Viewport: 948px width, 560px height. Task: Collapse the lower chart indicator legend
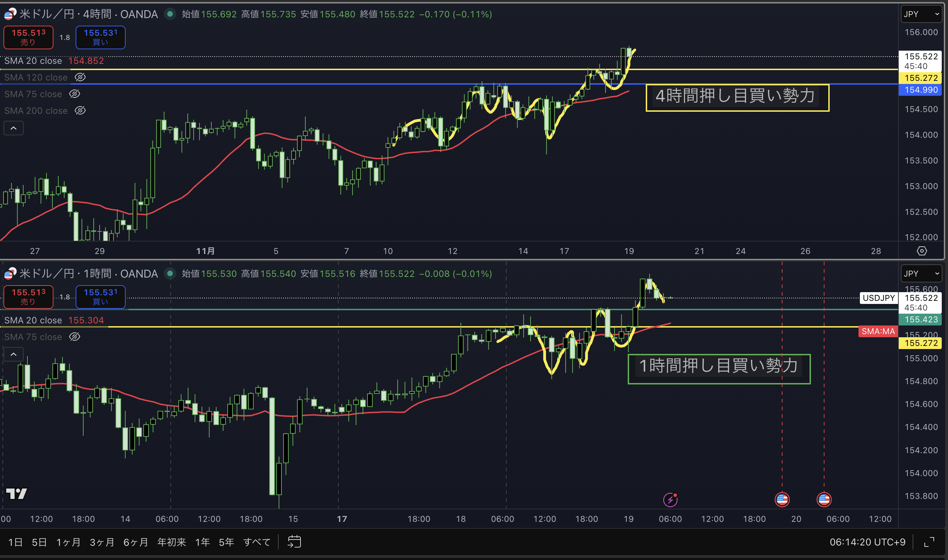click(x=14, y=354)
